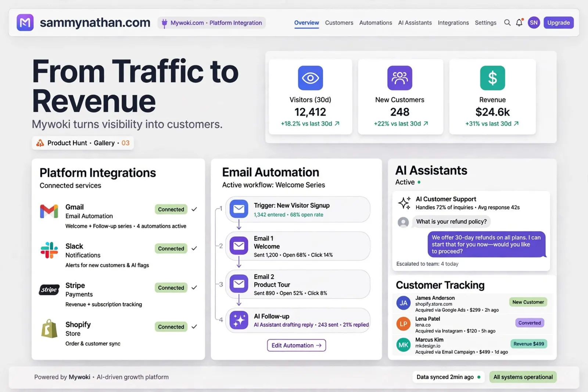Click the Stripe logo icon
This screenshot has width=588, height=392.
(x=49, y=290)
